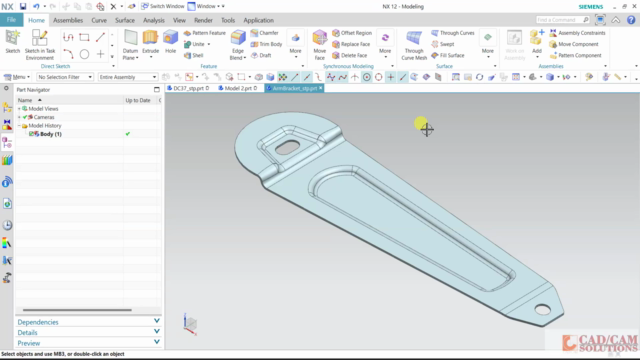
Task: Open the Application ribbon tab
Action: click(x=258, y=20)
